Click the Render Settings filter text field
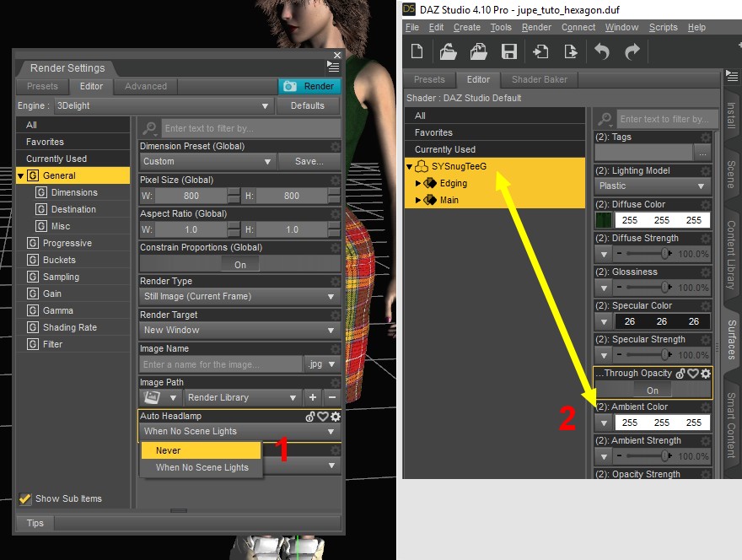742x560 pixels. (250, 128)
